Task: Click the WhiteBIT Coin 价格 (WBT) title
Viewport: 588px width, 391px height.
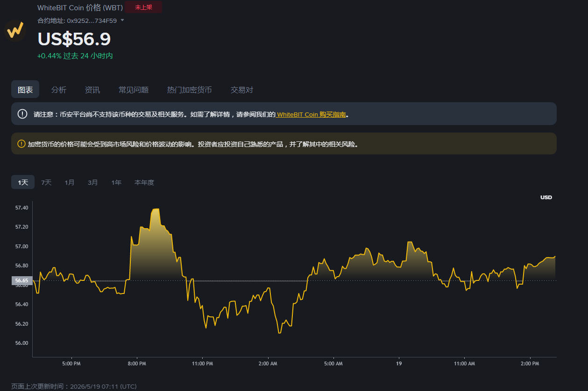Action: pyautogui.click(x=80, y=7)
